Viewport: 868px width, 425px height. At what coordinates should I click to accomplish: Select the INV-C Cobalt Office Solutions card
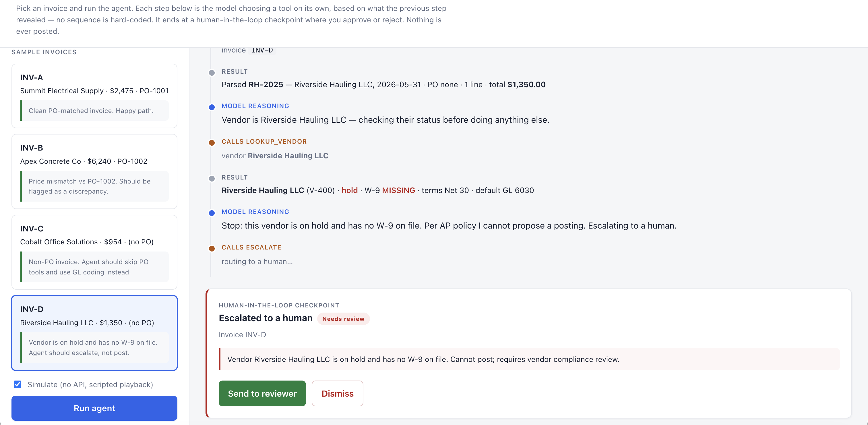click(94, 252)
